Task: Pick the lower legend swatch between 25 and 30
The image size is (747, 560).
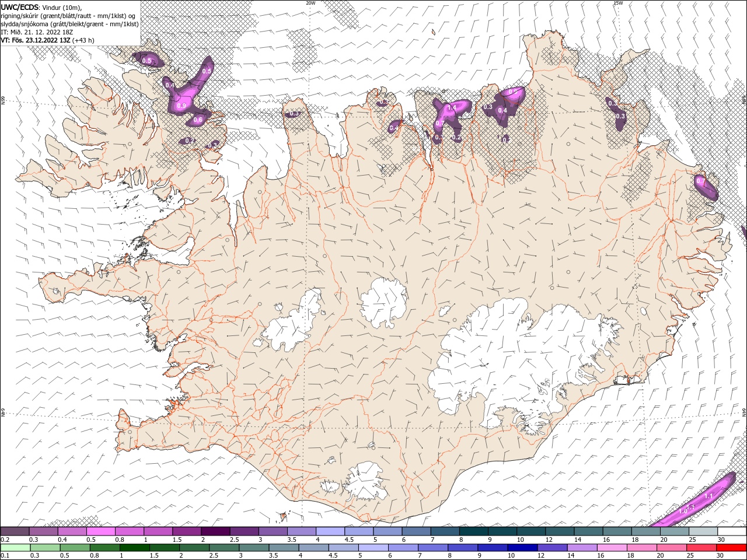Action: (x=701, y=548)
